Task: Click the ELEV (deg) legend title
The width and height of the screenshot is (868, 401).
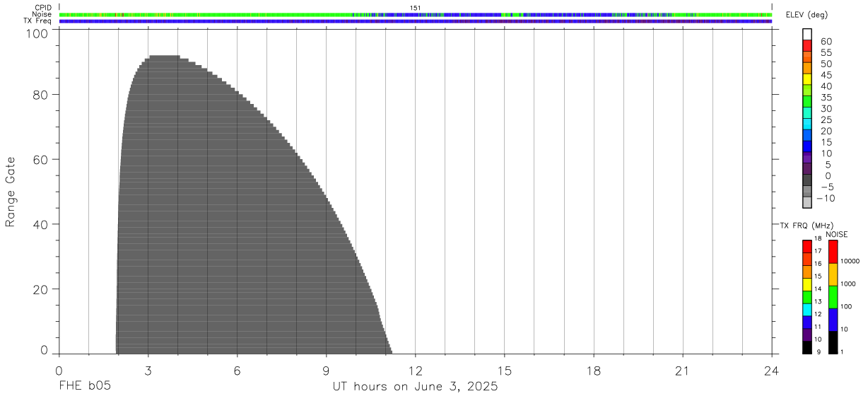Action: [807, 16]
